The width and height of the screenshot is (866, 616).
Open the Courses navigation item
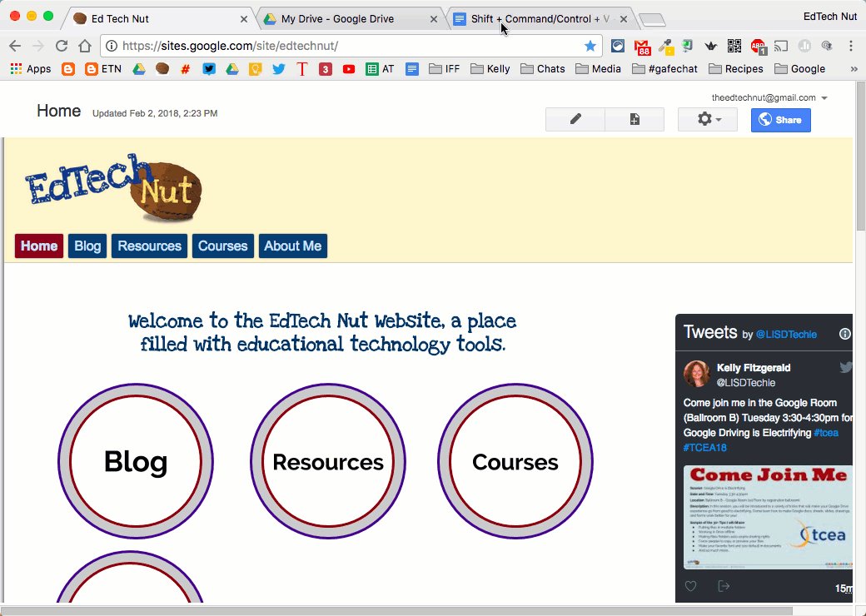pyautogui.click(x=223, y=246)
